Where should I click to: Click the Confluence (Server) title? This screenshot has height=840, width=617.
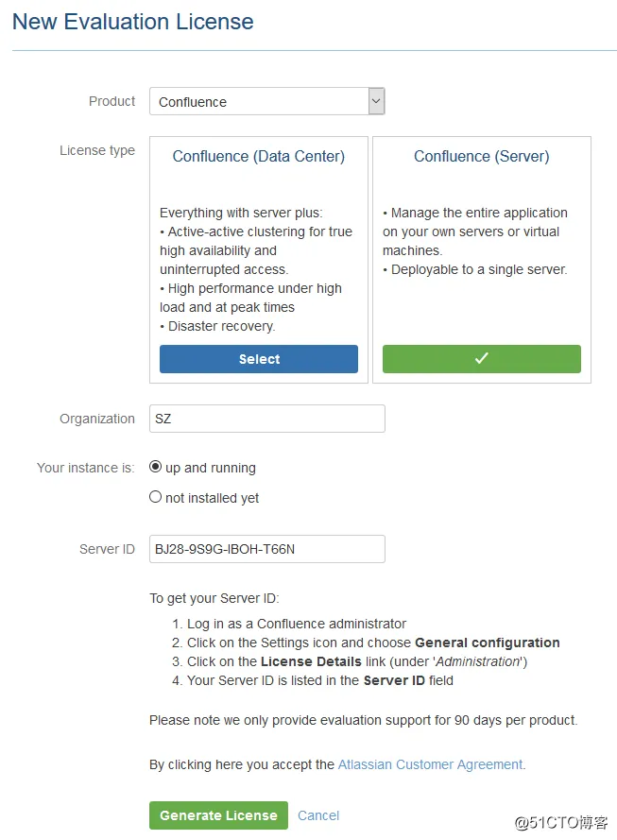pos(481,157)
